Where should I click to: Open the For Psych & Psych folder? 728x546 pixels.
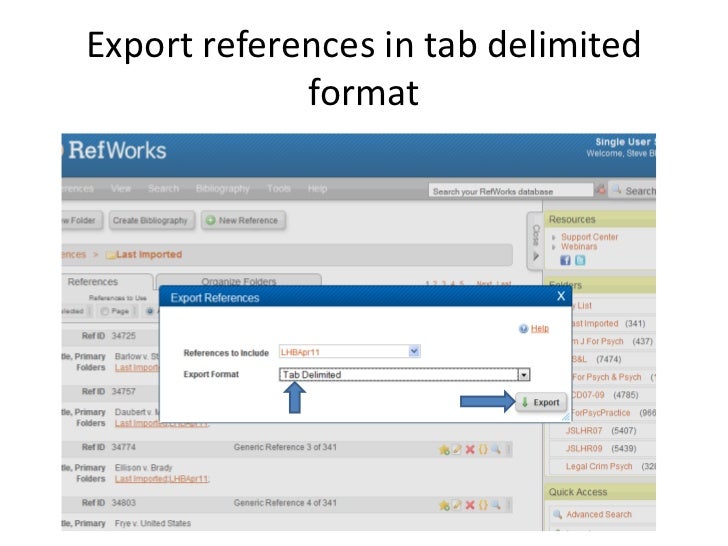[606, 377]
